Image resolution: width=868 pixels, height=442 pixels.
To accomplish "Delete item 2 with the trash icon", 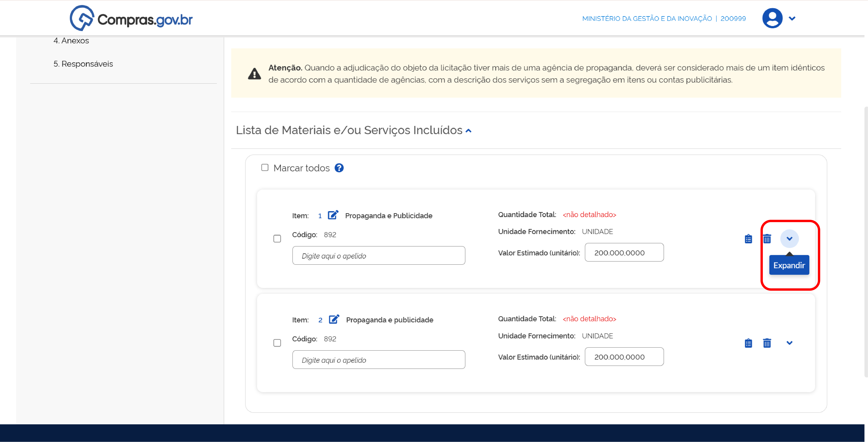I will coord(767,343).
